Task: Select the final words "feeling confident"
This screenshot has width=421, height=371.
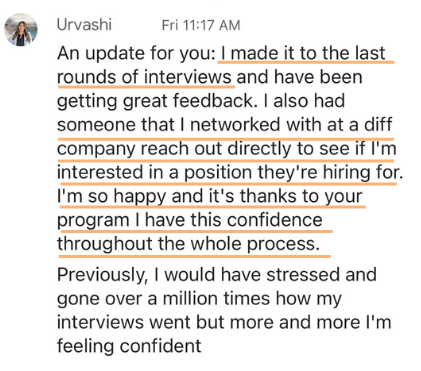Action: (129, 346)
